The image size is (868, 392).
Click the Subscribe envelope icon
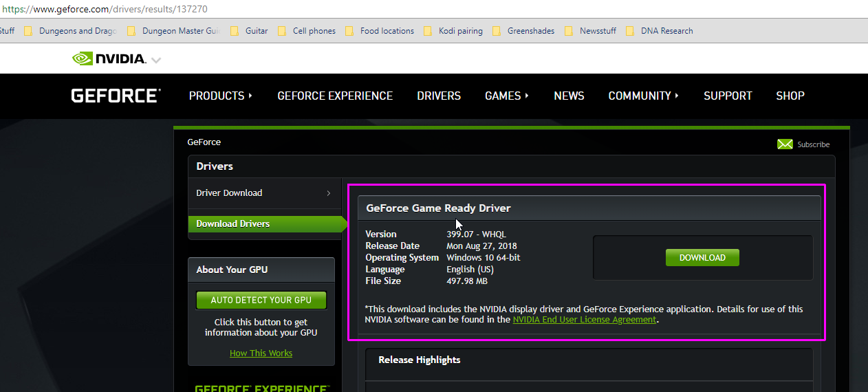pos(785,144)
